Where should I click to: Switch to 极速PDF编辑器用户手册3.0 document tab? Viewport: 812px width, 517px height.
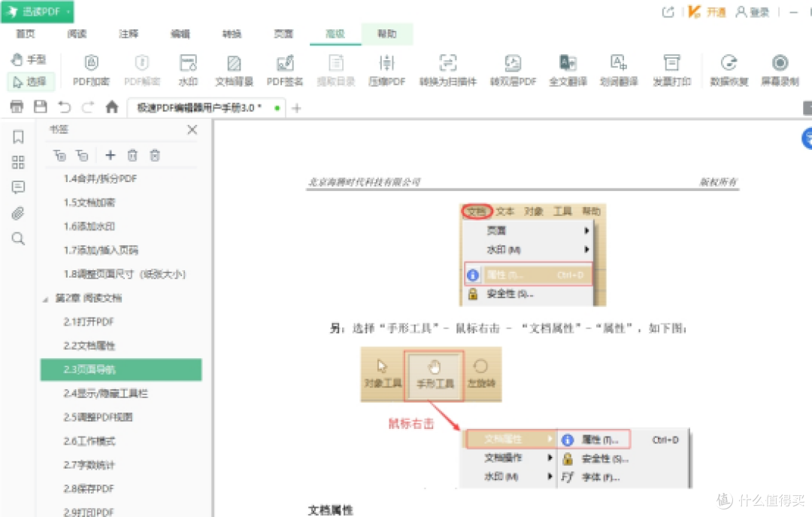[x=208, y=108]
